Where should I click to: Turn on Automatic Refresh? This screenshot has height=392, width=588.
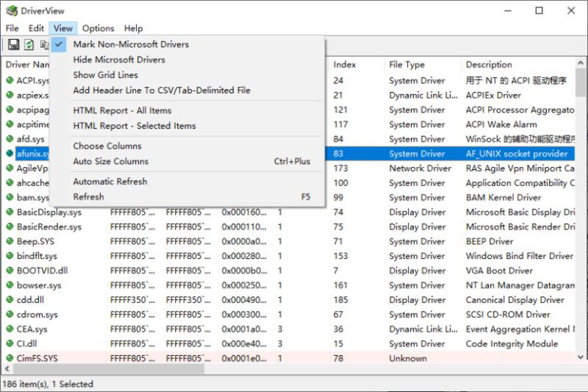(110, 182)
